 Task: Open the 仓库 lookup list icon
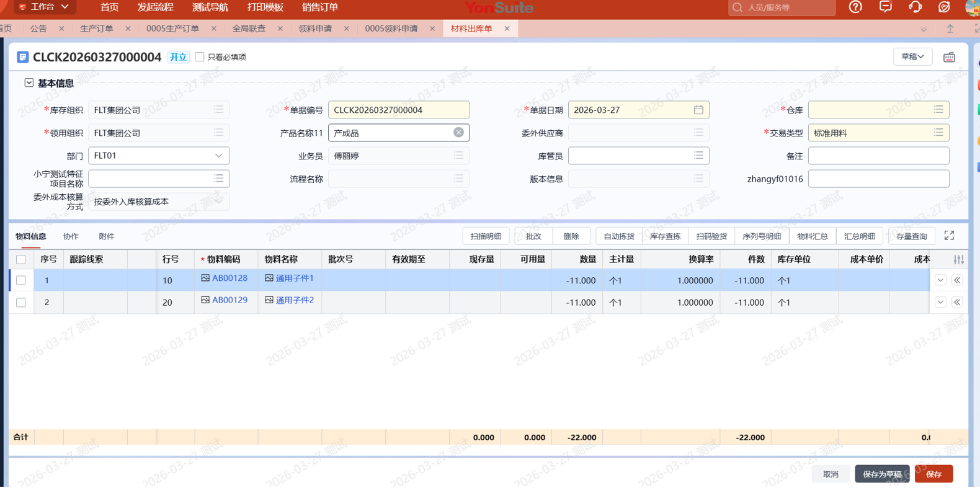coord(938,110)
